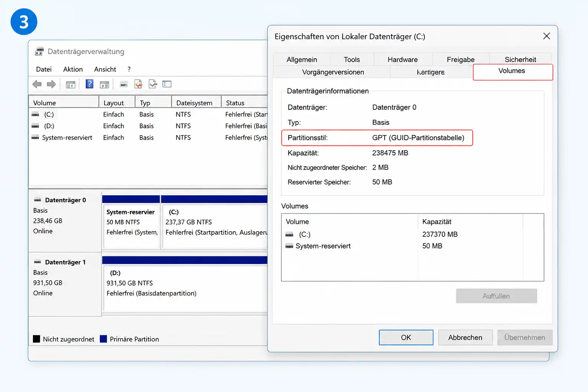Select the System-reserviert row in the volume list
Image resolution: width=588 pixels, height=392 pixels.
point(149,137)
